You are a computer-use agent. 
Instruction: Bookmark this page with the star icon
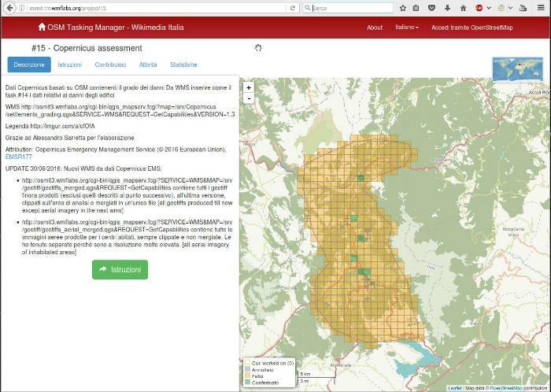pos(403,8)
